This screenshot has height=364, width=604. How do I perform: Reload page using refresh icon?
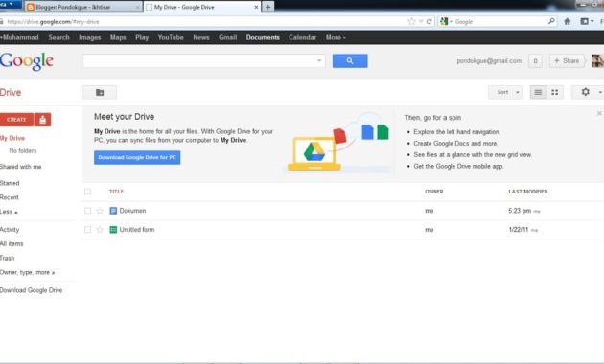(429, 21)
